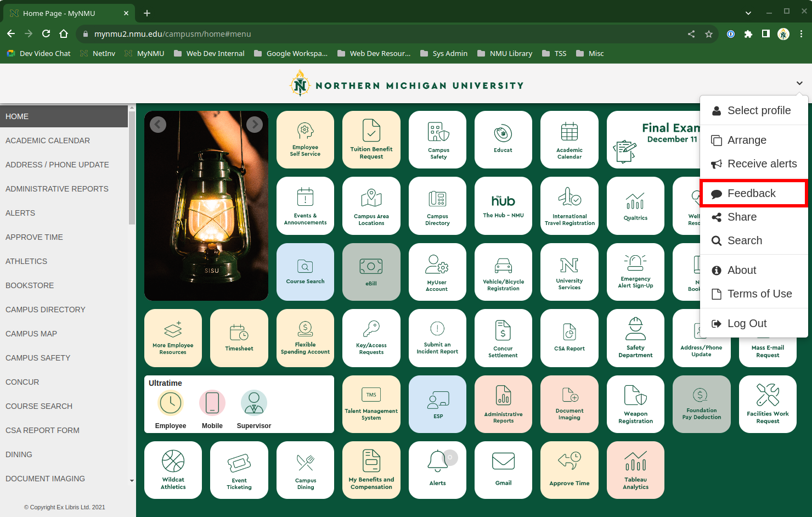The image size is (812, 517).
Task: Show previous image in lantern carousel
Action: (158, 125)
